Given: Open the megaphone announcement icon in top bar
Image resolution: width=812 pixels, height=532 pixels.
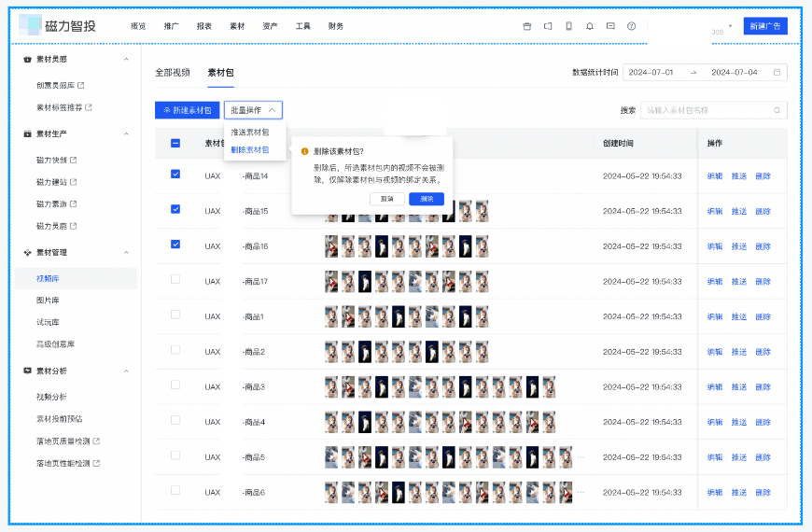Looking at the screenshot, I should click(548, 26).
